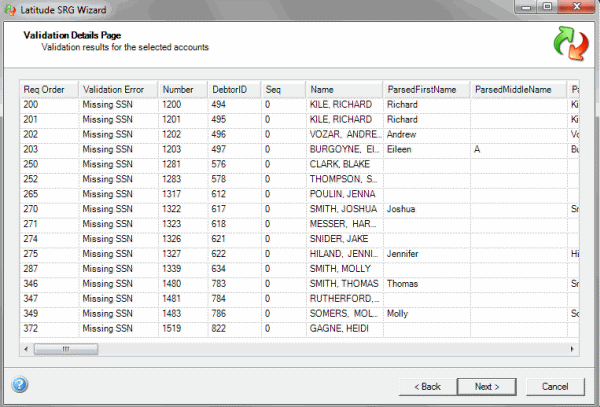This screenshot has width=600, height=407.
Task: Sort by the Validation Error column header
Action: click(118, 90)
